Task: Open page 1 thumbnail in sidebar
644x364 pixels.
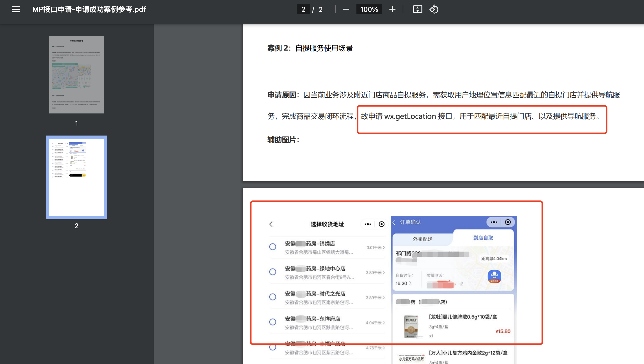Action: click(x=76, y=75)
